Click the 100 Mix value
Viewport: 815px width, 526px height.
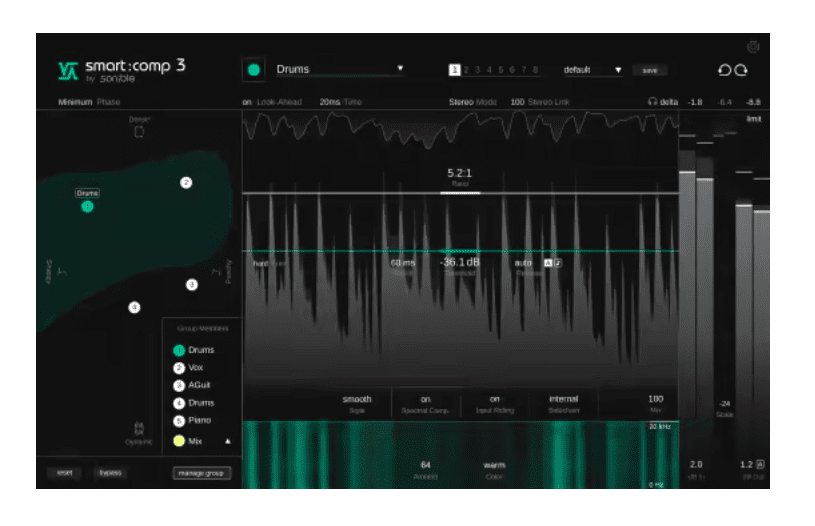[655, 399]
